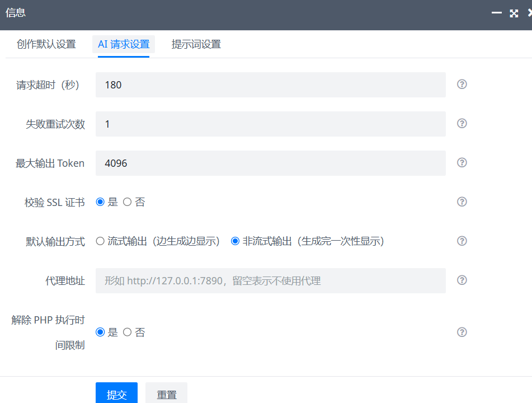Select 是 for 校验 SSL 证书

click(100, 202)
